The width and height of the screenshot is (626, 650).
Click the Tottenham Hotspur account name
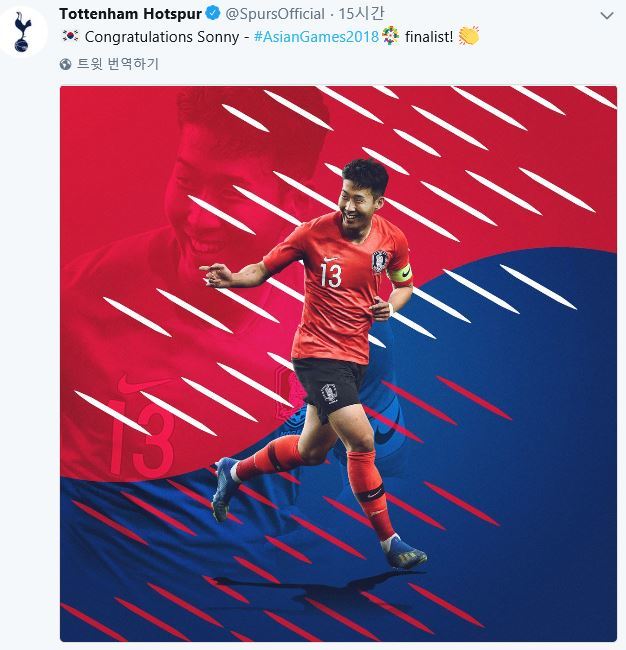point(131,14)
